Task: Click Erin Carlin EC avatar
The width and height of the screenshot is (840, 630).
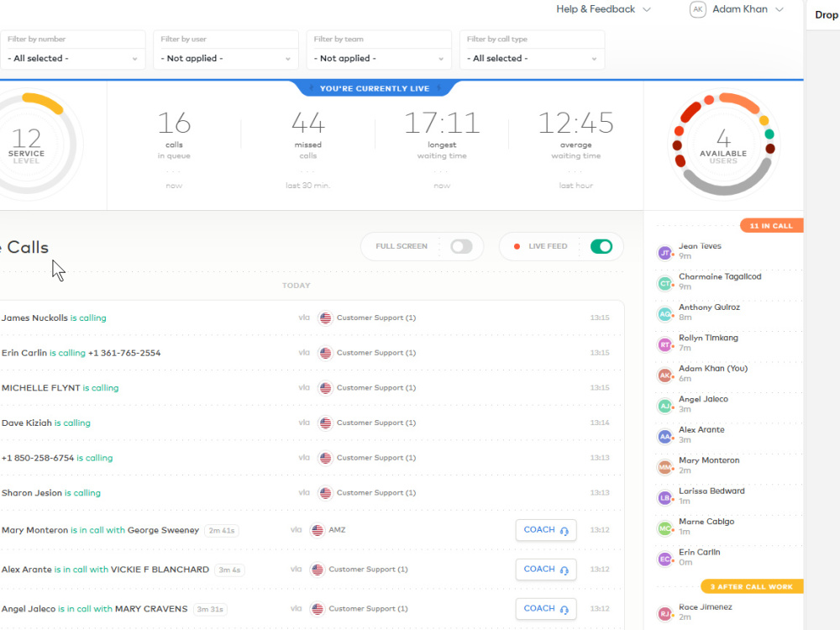Action: point(664,559)
